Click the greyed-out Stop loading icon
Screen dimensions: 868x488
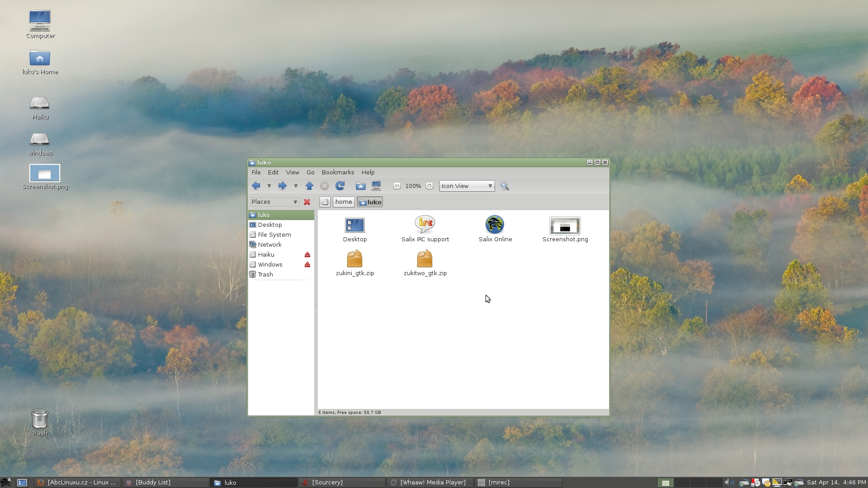[325, 186]
